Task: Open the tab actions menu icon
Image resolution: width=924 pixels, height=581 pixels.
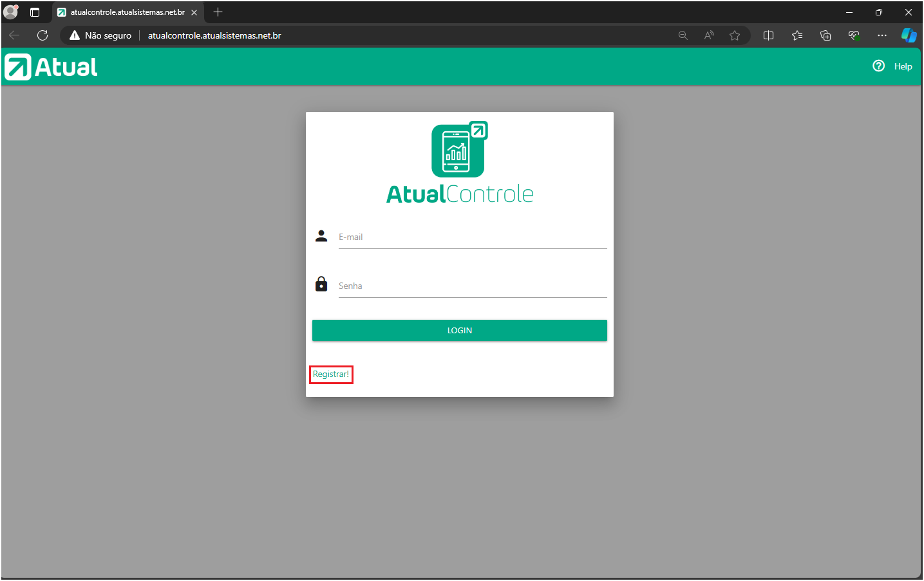Action: click(35, 12)
